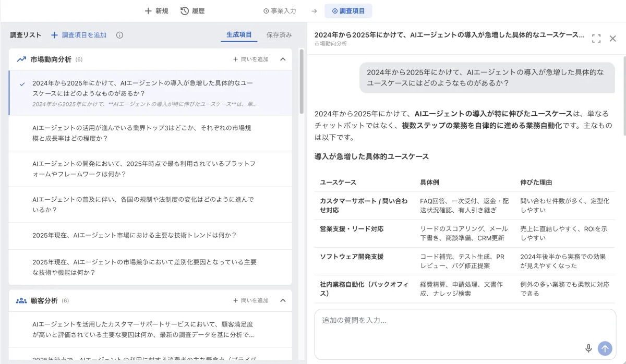Image resolution: width=626 pixels, height=364 pixels.
Task: Click the 具体例 column header
Action: [x=430, y=183]
